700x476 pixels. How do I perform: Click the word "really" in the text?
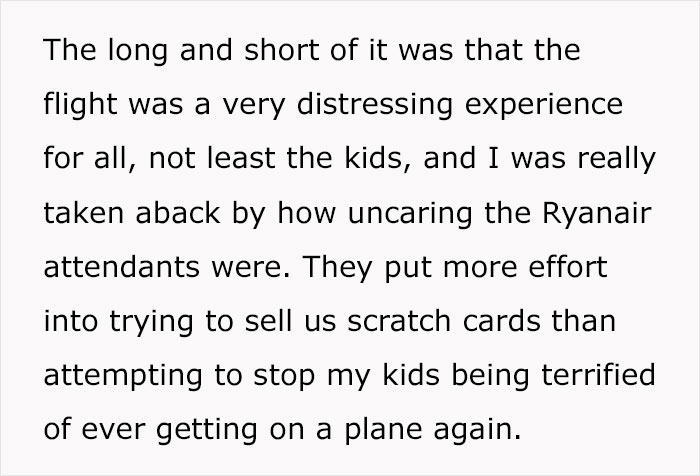(616, 160)
